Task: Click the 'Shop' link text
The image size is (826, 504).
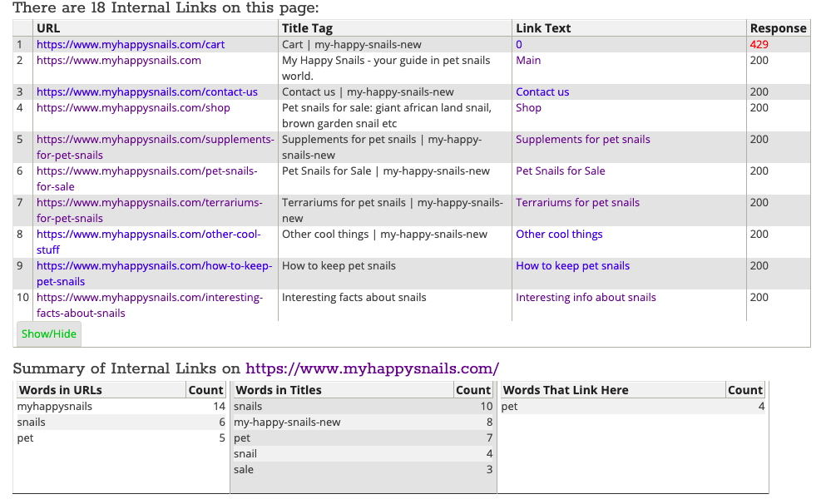Action: [528, 107]
